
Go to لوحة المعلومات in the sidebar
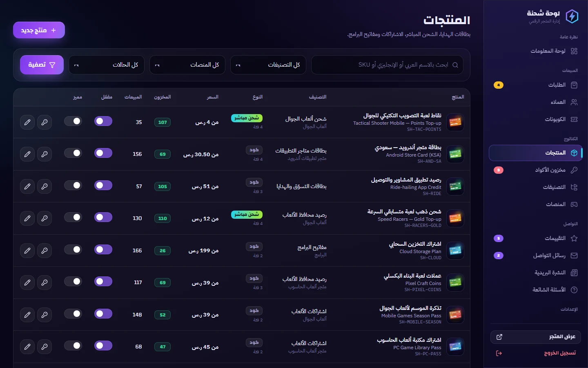536,51
